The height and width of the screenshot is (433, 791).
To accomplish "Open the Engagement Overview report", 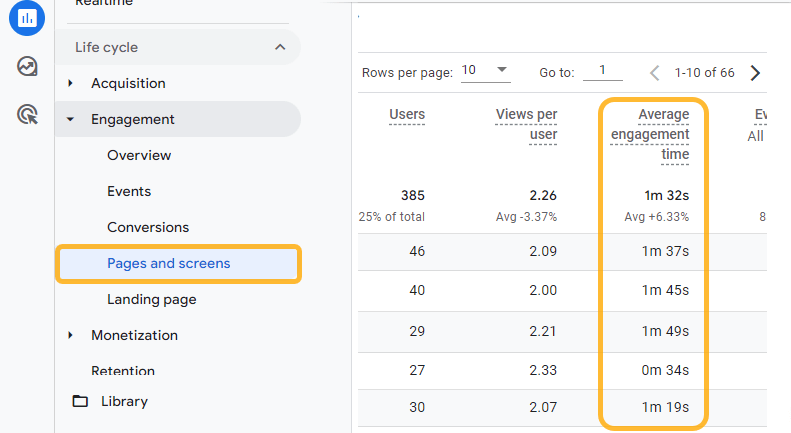I will click(x=139, y=155).
